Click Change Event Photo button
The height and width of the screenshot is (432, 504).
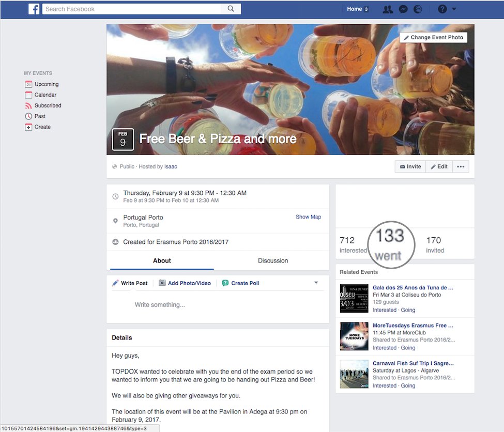(x=433, y=37)
